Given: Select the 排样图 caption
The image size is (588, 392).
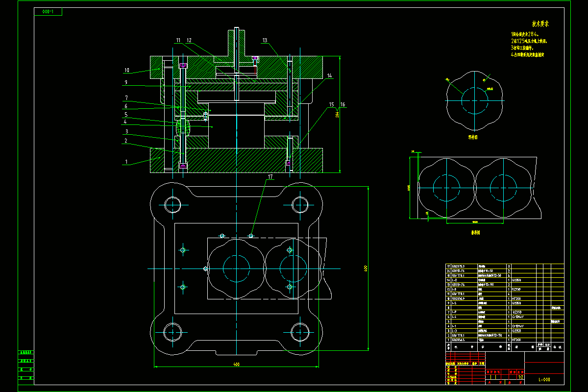Looking at the screenshot, I should point(475,233).
